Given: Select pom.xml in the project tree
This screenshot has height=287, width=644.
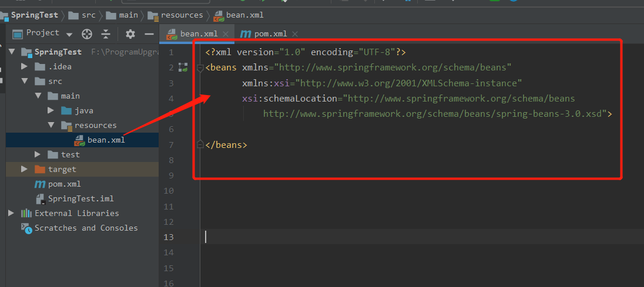Looking at the screenshot, I should pos(82,184).
